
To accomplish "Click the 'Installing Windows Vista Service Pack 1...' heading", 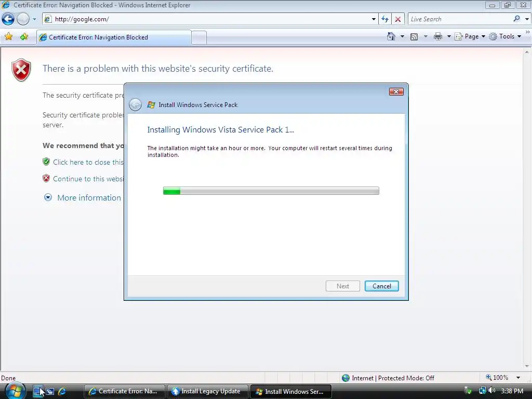I will coord(220,129).
